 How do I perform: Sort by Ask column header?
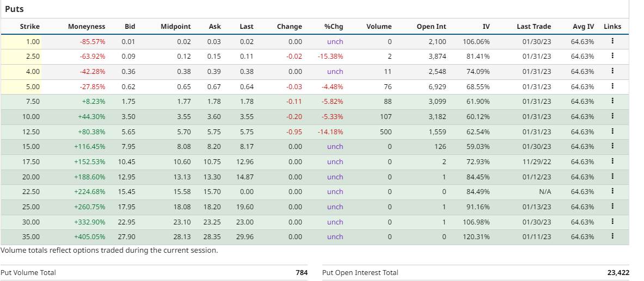(214, 27)
